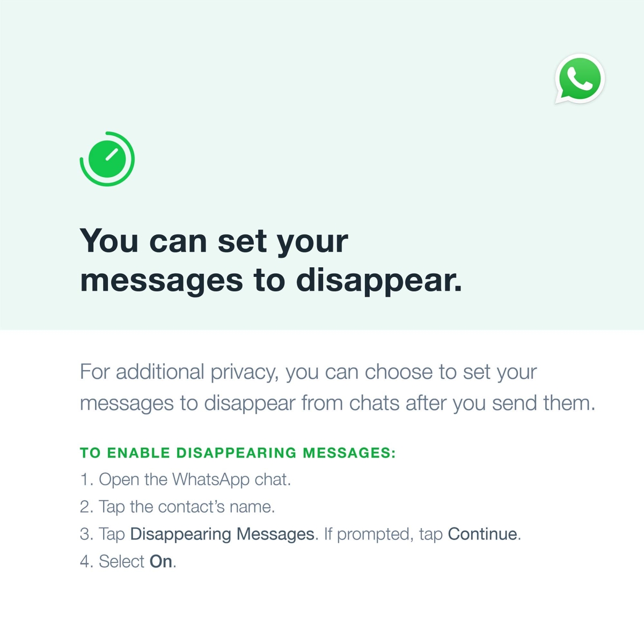Click 'If prompted, tap' phrase in step 3
The width and height of the screenshot is (644, 644).
click(x=383, y=535)
